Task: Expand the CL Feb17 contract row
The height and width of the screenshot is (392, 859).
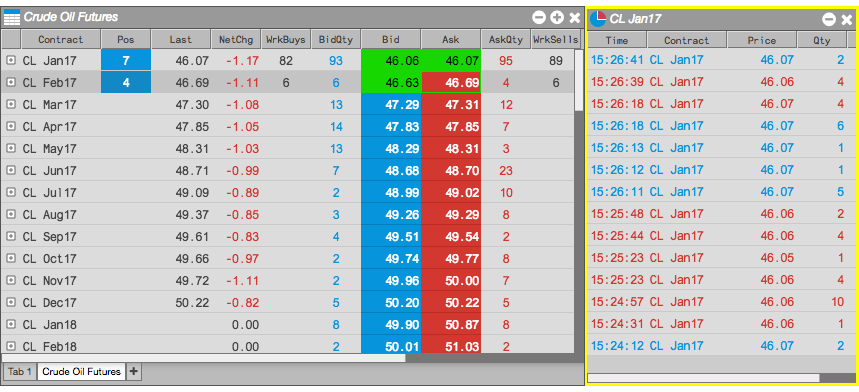Action: click(10, 82)
